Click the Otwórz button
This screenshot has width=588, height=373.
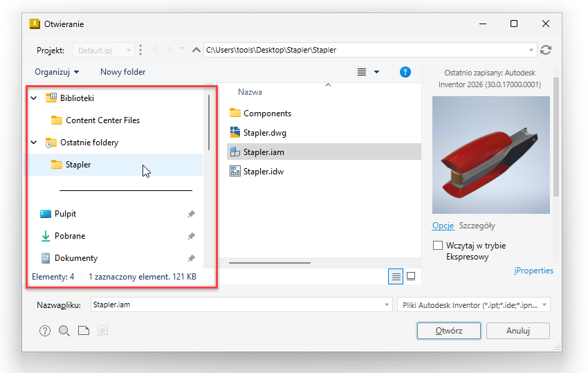click(x=449, y=331)
